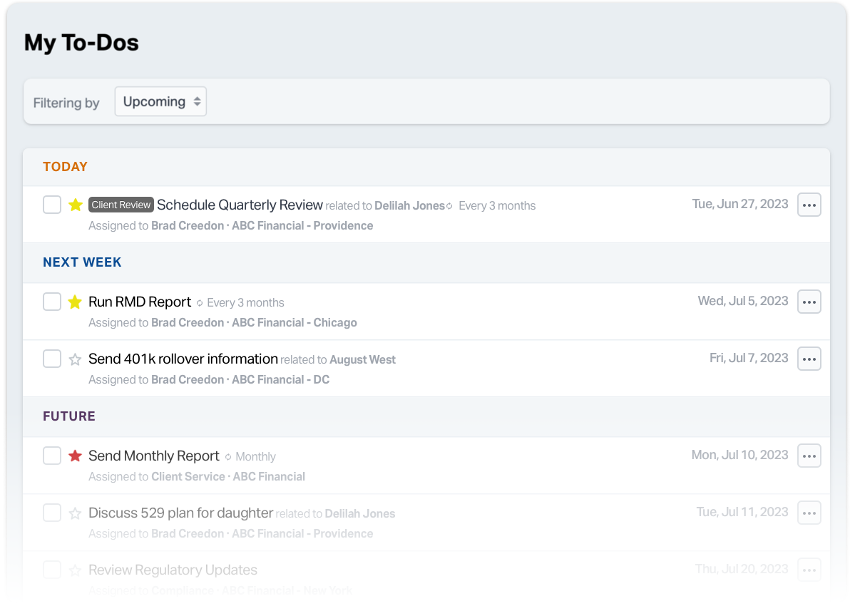The height and width of the screenshot is (616, 850).
Task: Click the red priority star on Send Monthly Report
Action: [75, 456]
